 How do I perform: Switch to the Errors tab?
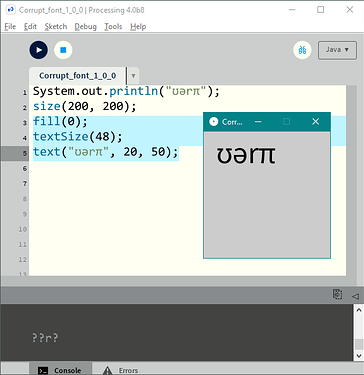pos(121,370)
